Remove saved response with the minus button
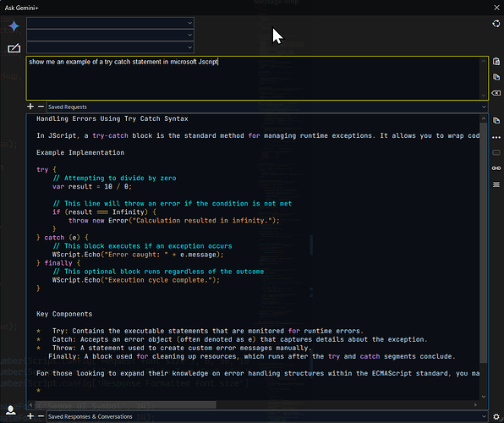504x423 pixels. [41, 416]
